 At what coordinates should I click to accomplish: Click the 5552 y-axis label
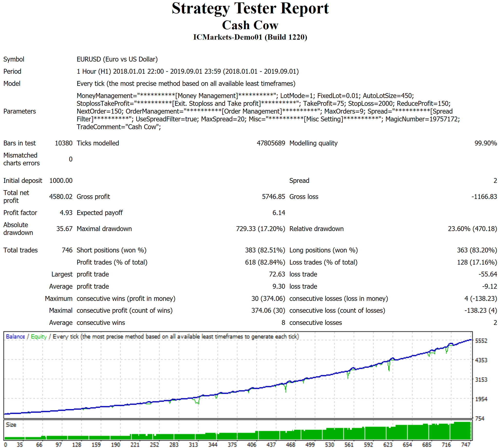[x=481, y=341]
